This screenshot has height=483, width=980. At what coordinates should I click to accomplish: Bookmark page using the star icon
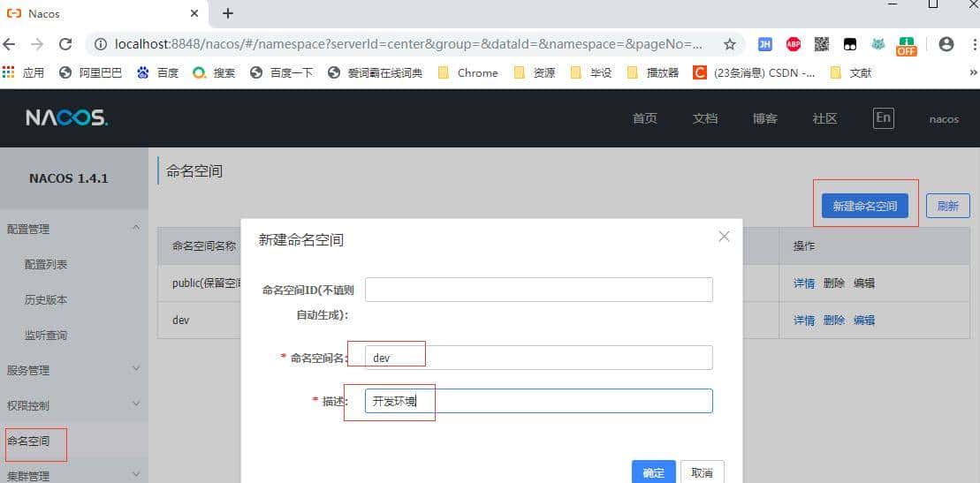coord(729,44)
